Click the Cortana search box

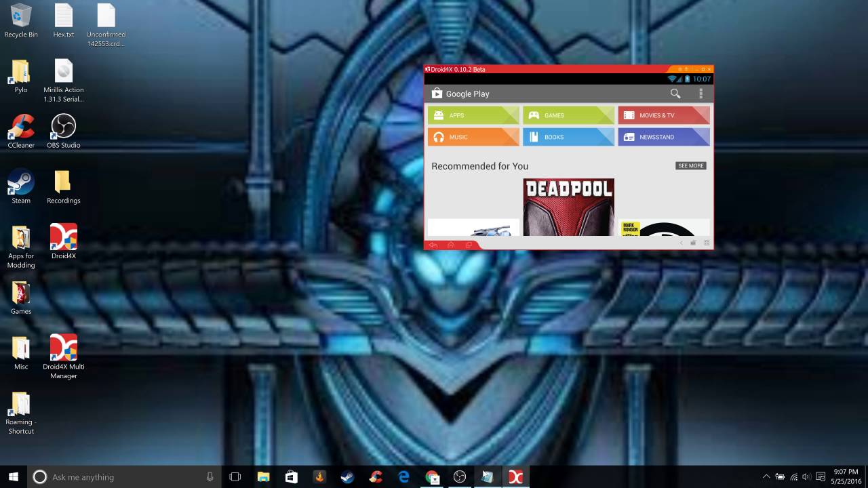tap(124, 476)
